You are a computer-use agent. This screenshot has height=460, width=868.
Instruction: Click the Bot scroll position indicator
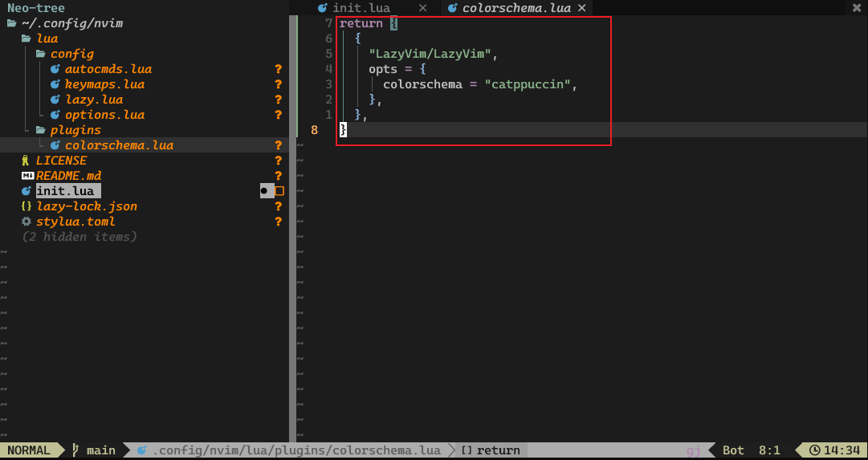733,450
